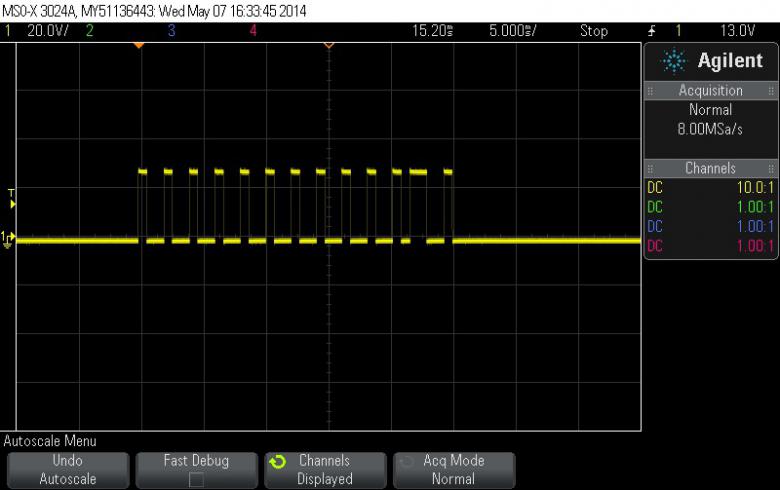The width and height of the screenshot is (780, 490).
Task: Click the Agilent logo
Action: tap(710, 61)
